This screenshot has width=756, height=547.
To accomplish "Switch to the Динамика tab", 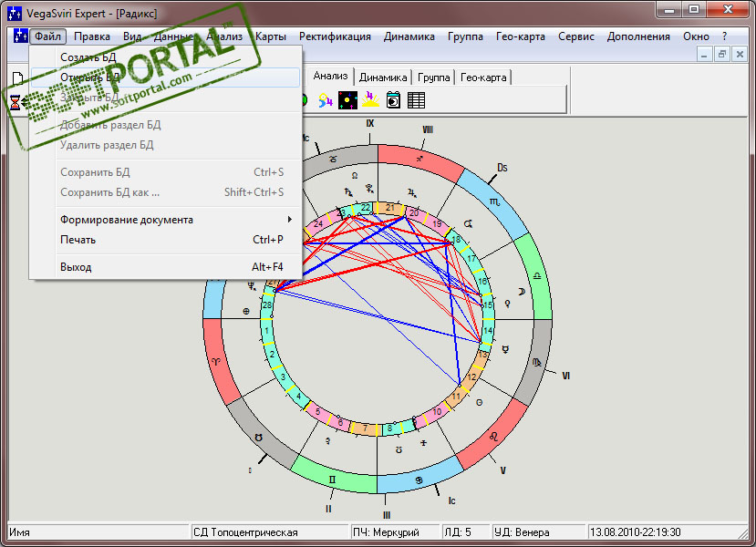I will coord(383,77).
